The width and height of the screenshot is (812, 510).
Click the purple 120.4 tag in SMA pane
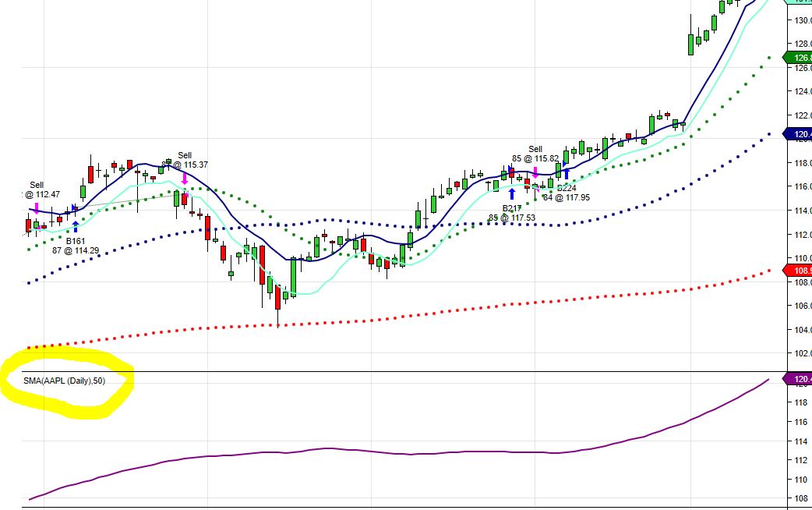coord(801,380)
